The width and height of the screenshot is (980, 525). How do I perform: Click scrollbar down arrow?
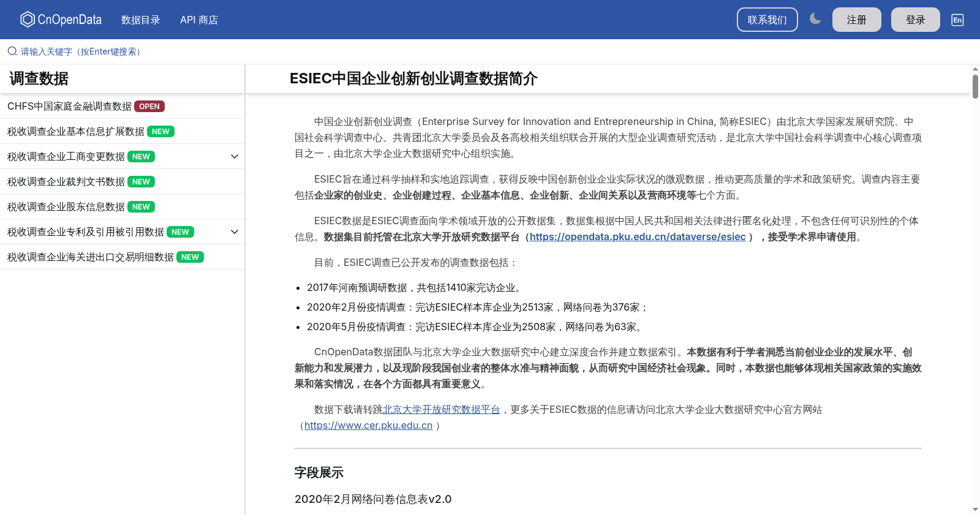click(x=975, y=509)
